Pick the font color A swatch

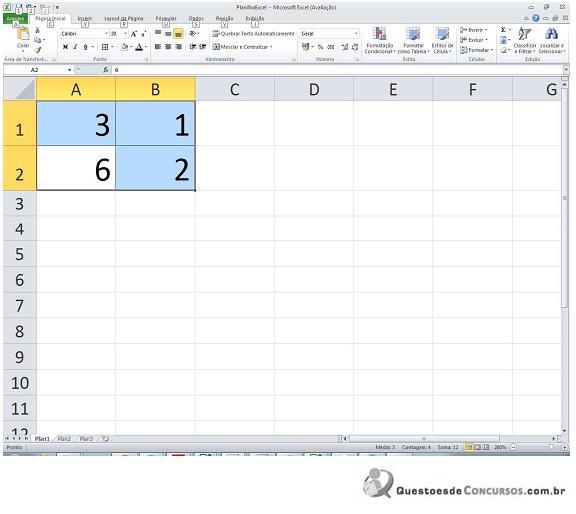[139, 47]
